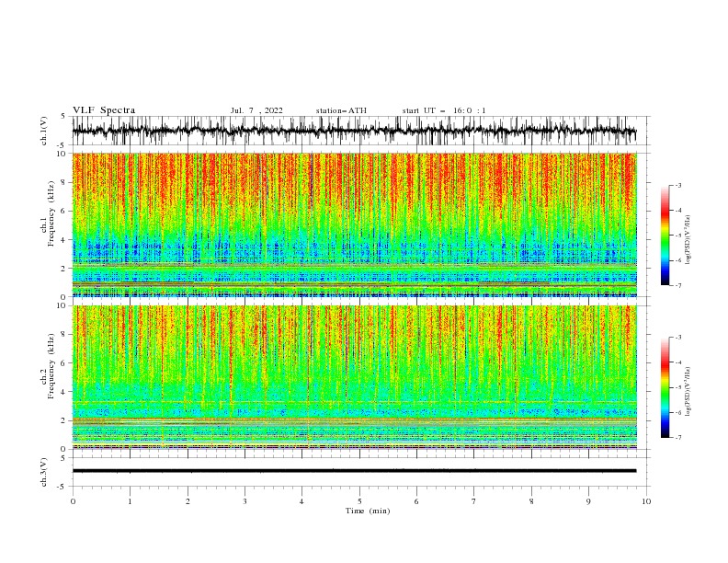This screenshot has width=728, height=563.
Task: Click the '-3' tick on lower colorbar
Action: point(677,338)
